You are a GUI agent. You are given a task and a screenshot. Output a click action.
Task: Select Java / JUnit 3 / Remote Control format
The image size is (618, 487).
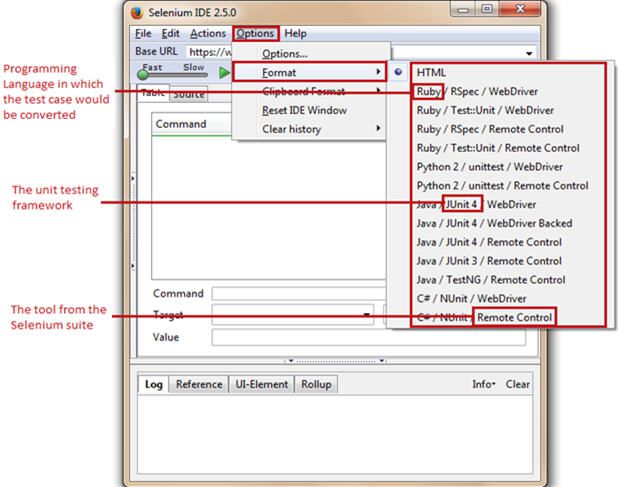489,261
